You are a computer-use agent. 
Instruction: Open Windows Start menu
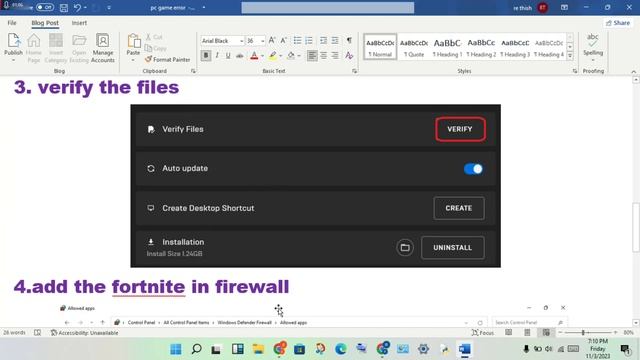coord(176,349)
